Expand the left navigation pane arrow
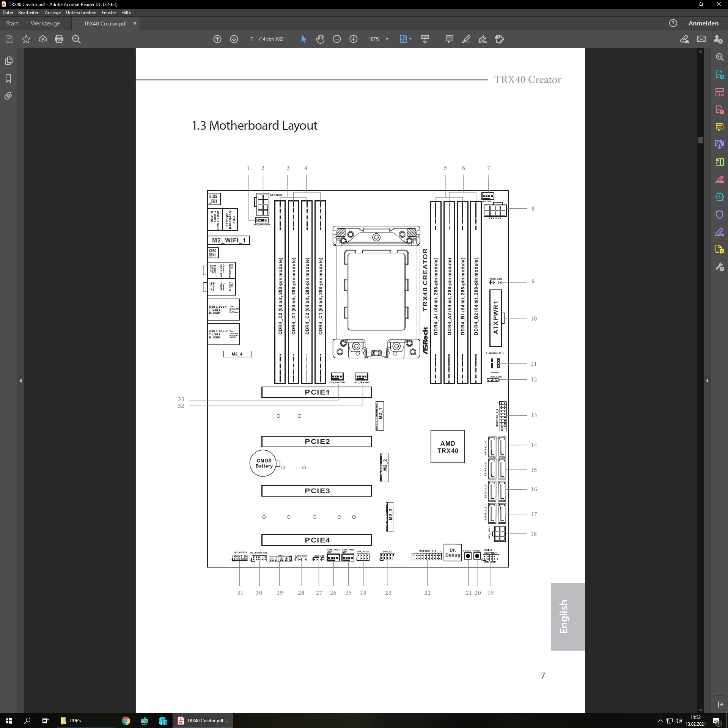 [20, 381]
